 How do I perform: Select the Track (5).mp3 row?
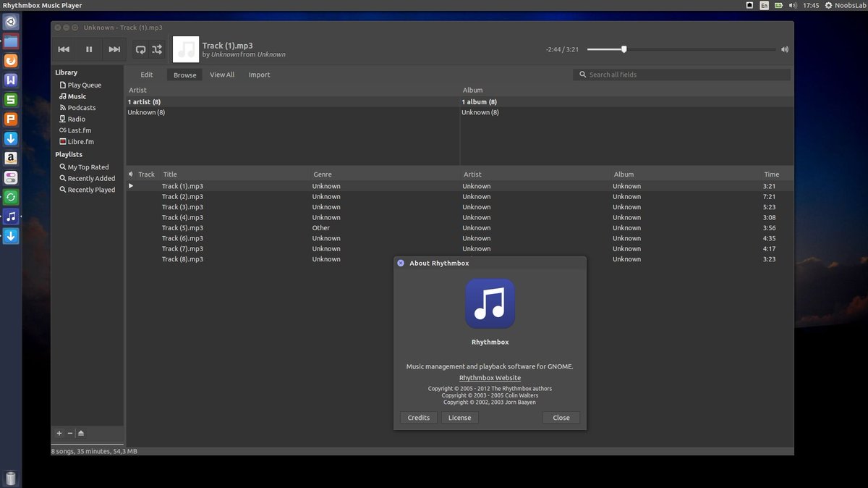pyautogui.click(x=459, y=227)
